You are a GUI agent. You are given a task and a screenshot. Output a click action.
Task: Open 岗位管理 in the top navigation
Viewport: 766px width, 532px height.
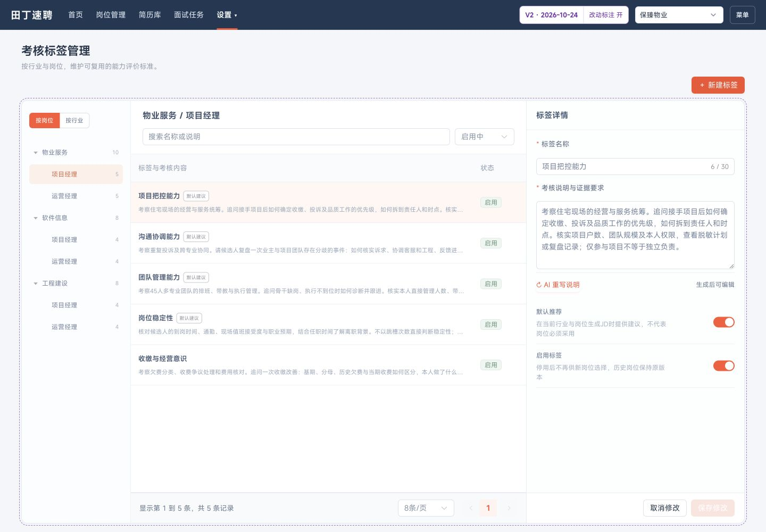[x=111, y=15]
